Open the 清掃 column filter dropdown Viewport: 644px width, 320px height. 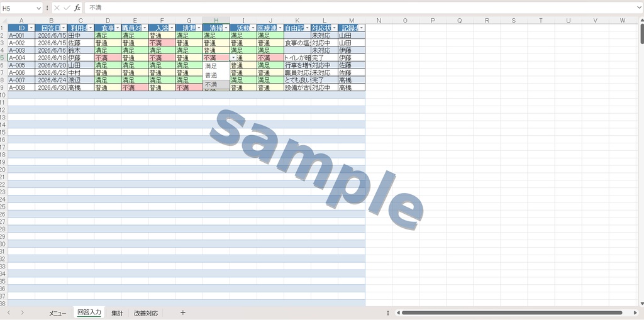[226, 28]
